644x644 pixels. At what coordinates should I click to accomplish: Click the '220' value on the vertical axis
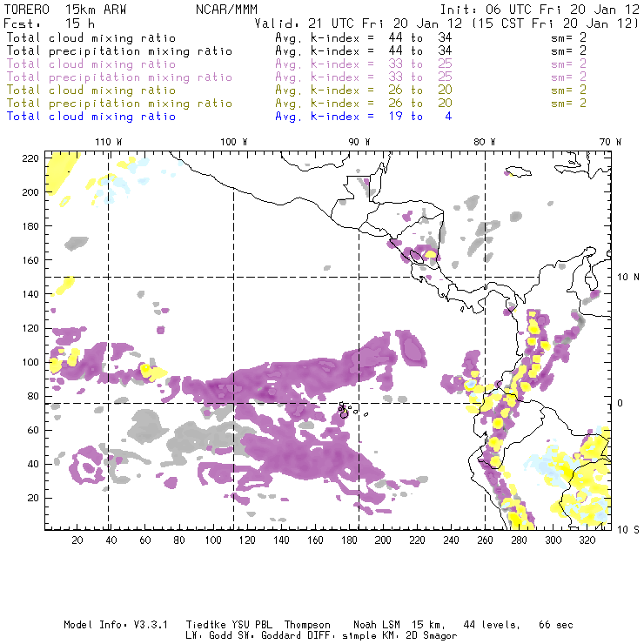30,158
